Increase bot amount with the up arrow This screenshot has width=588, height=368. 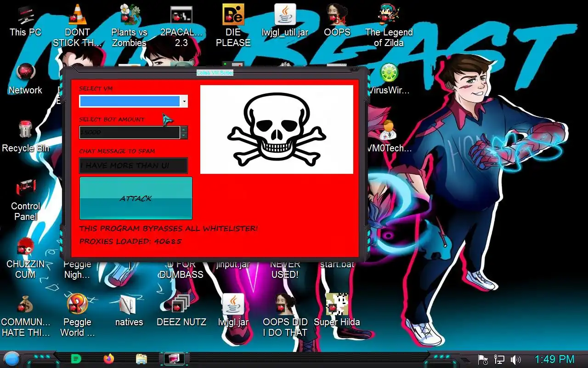tap(184, 129)
